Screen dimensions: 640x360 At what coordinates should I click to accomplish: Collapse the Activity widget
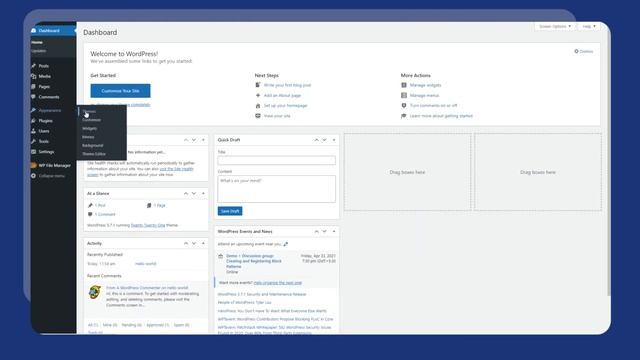203,243
